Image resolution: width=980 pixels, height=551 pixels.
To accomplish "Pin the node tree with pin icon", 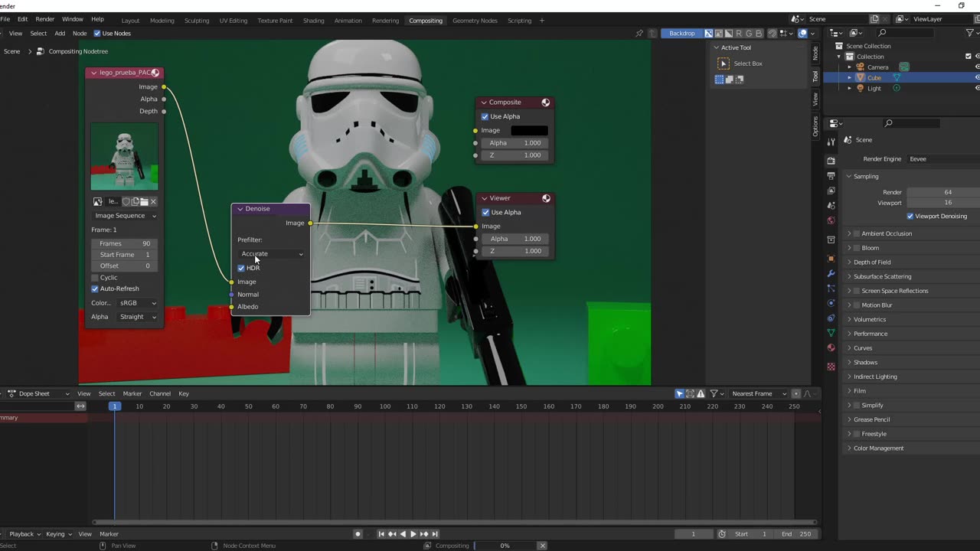I will pyautogui.click(x=639, y=34).
